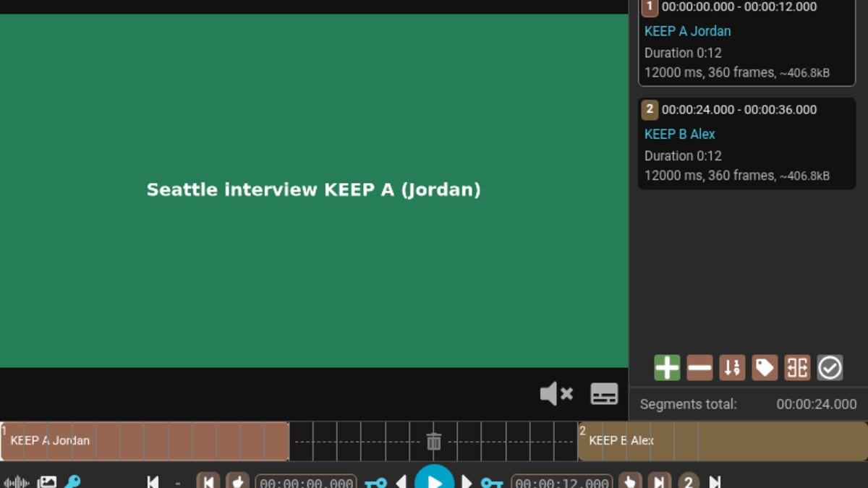Click time range 00:00:24.000 - 00:00:36.000
Screen dimensions: 868x488
[739, 110]
